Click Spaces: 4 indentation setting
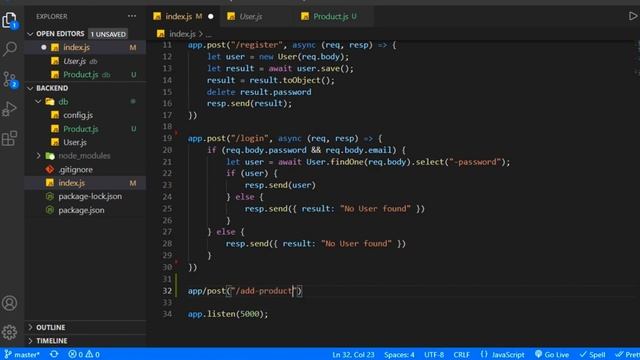The height and width of the screenshot is (360, 640). point(399,355)
